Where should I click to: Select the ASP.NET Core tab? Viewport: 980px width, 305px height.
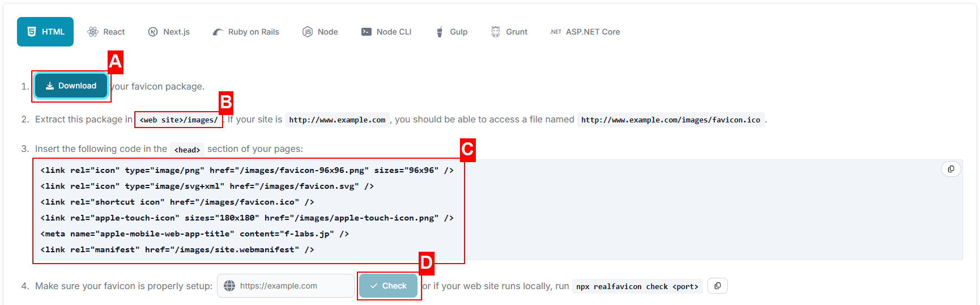(585, 32)
